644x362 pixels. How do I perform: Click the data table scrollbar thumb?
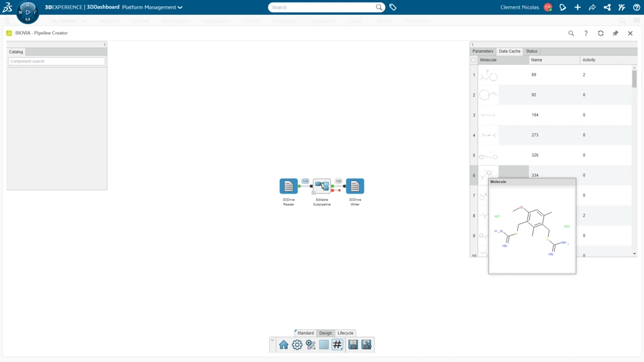(634, 79)
